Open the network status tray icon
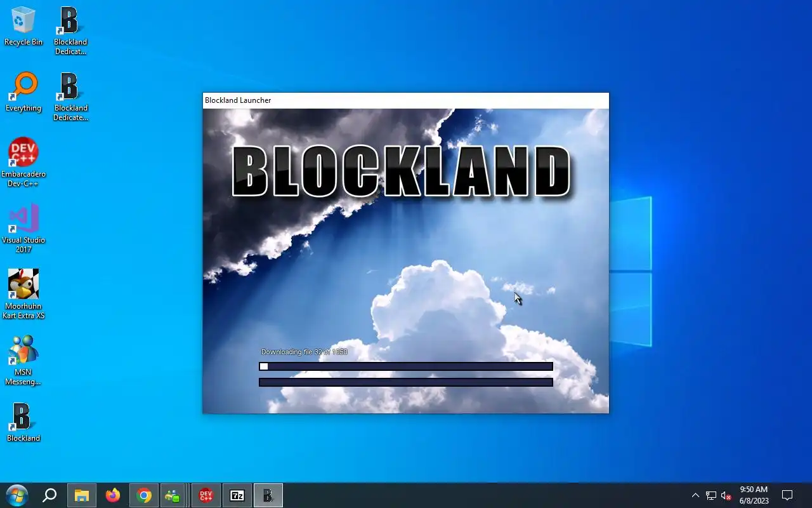The image size is (812, 508). click(711, 495)
